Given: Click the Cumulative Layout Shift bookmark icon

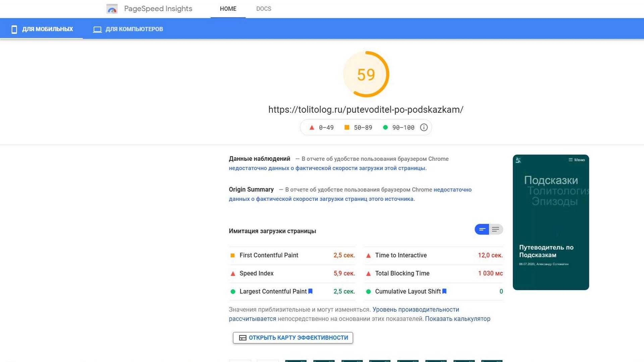Looking at the screenshot, I should click(x=444, y=291).
